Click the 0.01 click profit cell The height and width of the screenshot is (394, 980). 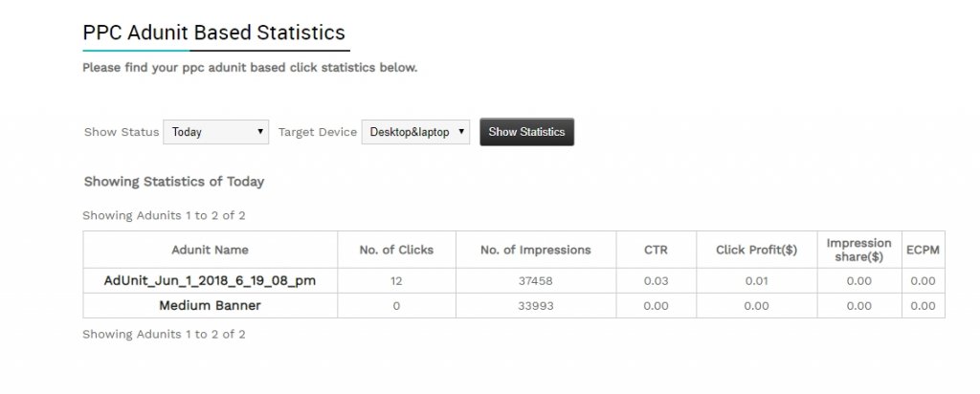[x=757, y=281]
